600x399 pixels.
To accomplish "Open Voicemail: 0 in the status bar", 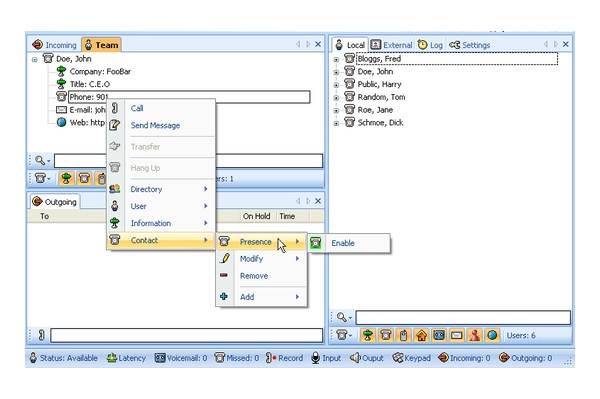I will point(181,358).
